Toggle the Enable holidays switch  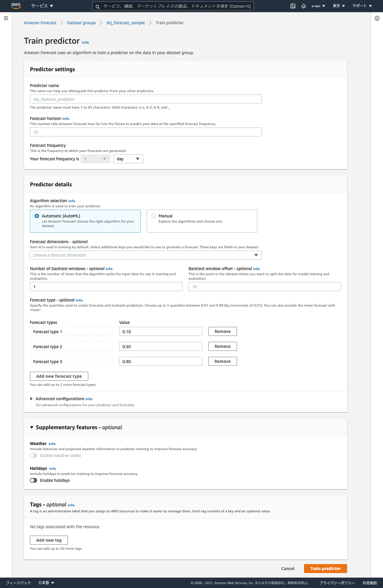[x=34, y=480]
